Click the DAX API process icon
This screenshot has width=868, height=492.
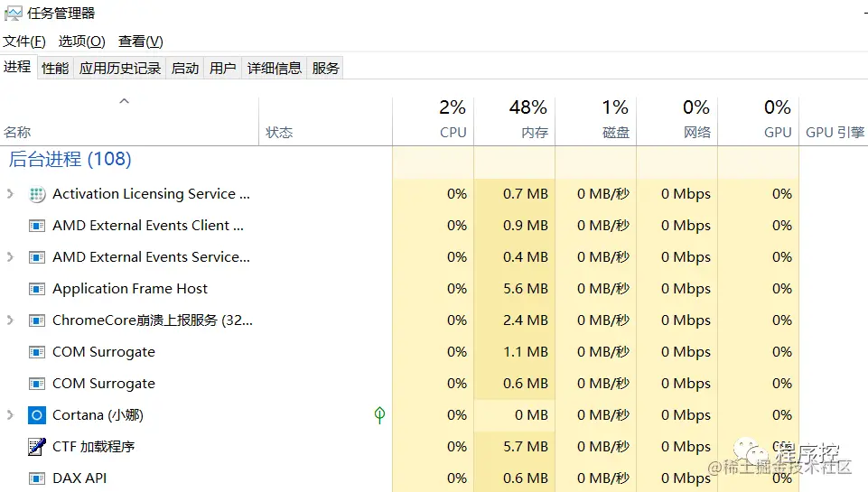pos(36,478)
